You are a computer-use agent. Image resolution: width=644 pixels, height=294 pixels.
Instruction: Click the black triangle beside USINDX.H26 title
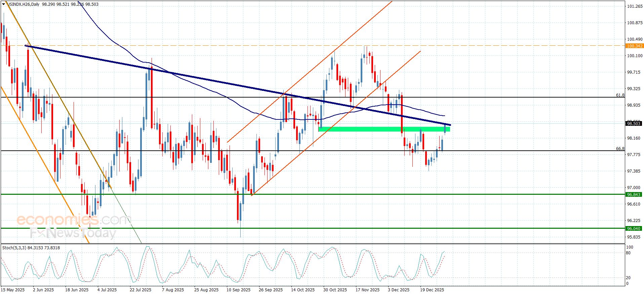(3, 4)
